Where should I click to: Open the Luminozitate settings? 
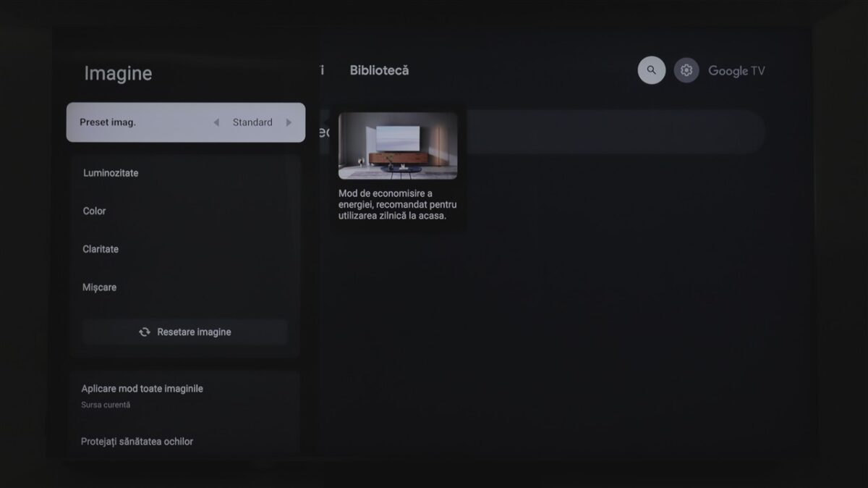pyautogui.click(x=111, y=173)
